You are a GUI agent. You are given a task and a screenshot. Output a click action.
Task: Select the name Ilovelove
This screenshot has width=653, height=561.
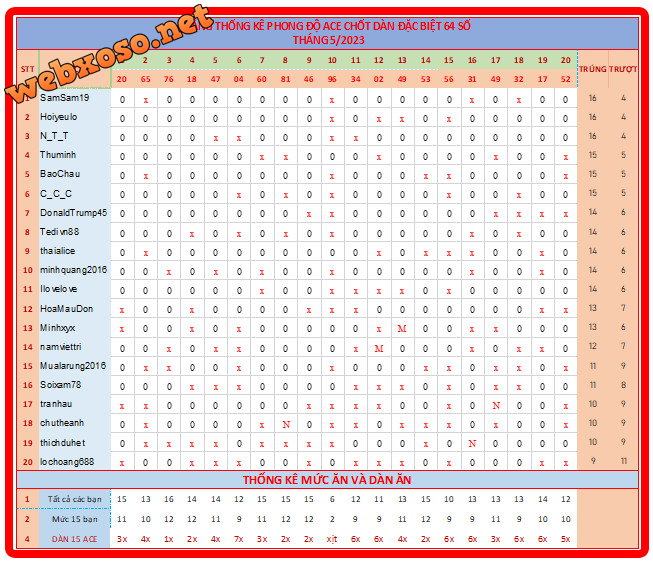(x=59, y=289)
